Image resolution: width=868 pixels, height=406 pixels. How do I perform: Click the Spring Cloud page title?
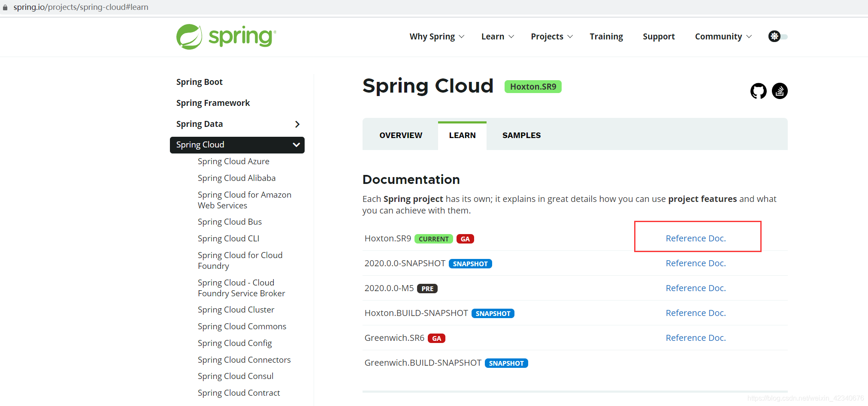(428, 86)
